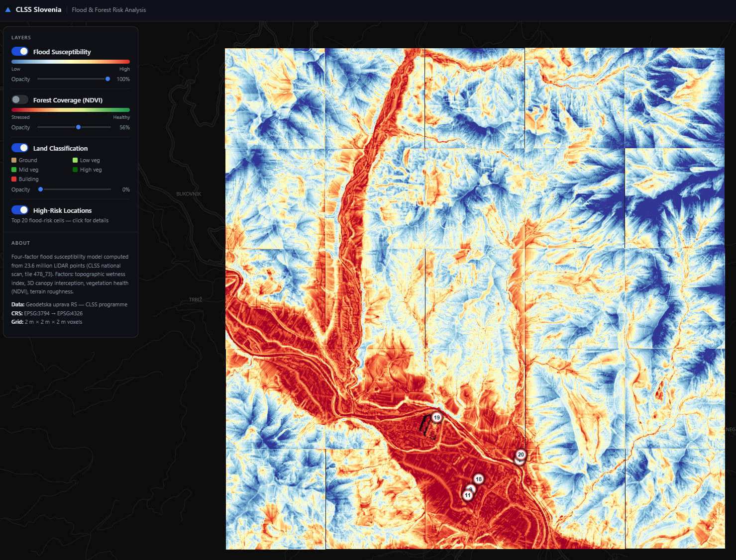Click the '0%' land classification opacity value
736x560 pixels.
tap(126, 189)
